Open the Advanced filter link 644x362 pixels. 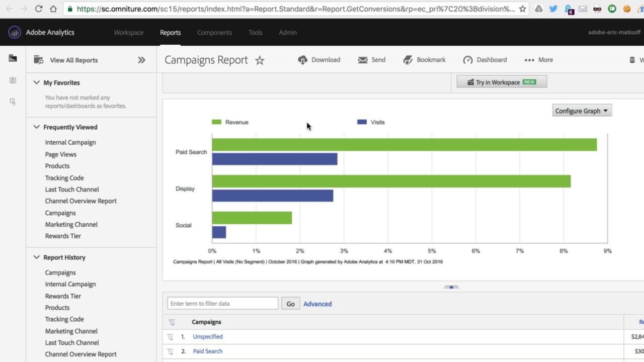(317, 304)
